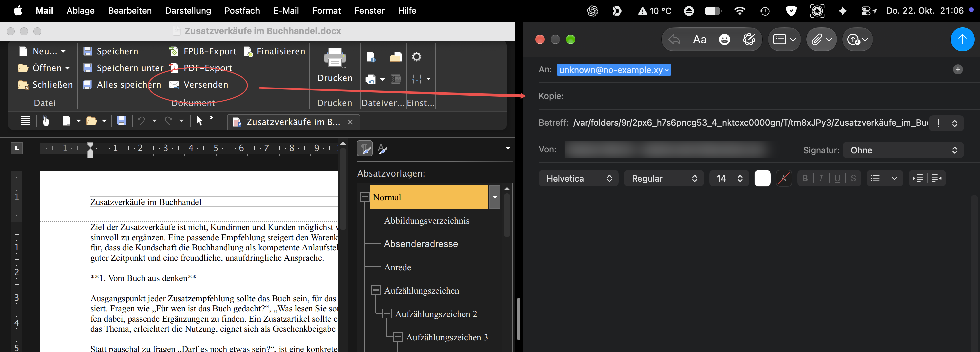The height and width of the screenshot is (352, 980).
Task: Toggle Underline in the Mail format bar
Action: [x=837, y=178]
